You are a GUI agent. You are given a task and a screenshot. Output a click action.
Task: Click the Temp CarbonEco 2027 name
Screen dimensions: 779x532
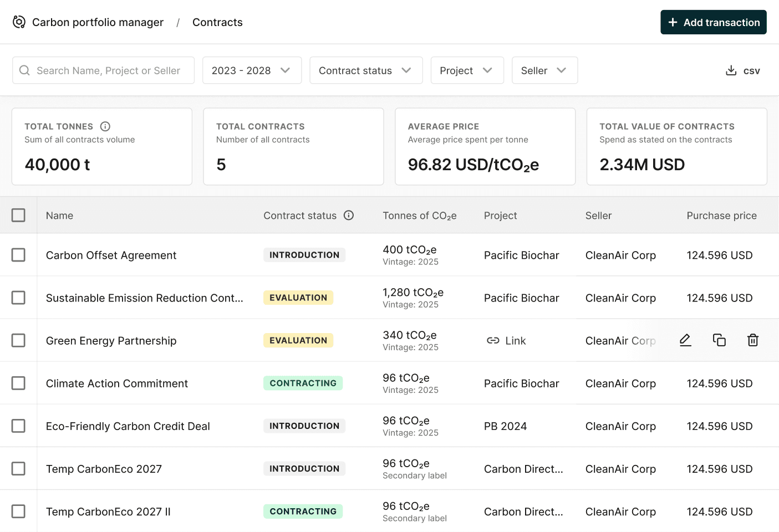(104, 469)
